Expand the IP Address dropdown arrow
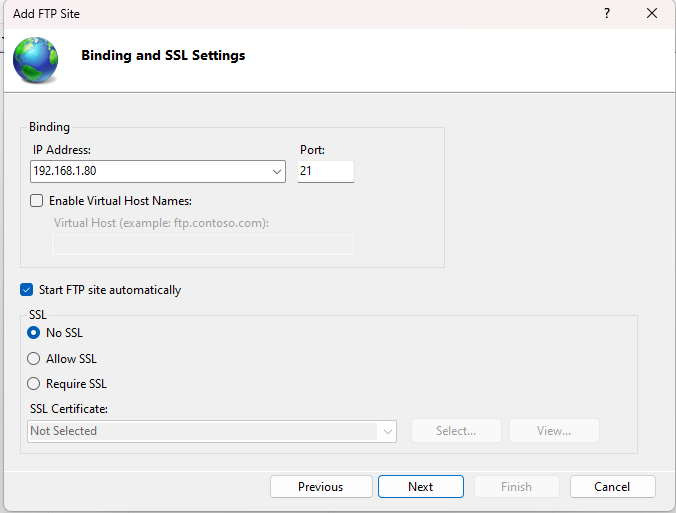Screen dimensions: 676x513 (277, 172)
